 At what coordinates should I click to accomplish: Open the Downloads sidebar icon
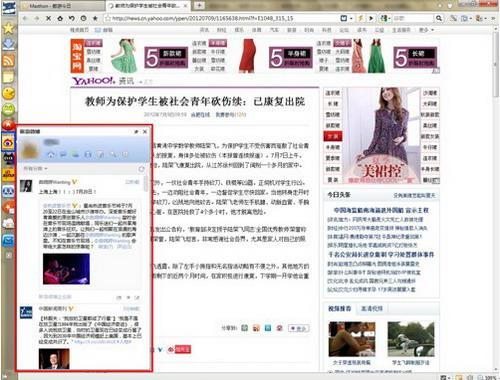tap(8, 44)
